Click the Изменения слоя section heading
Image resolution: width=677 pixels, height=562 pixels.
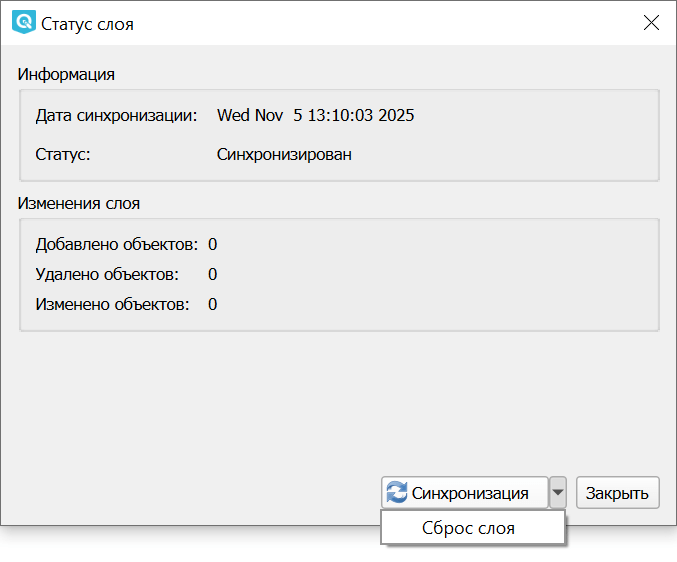(79, 203)
